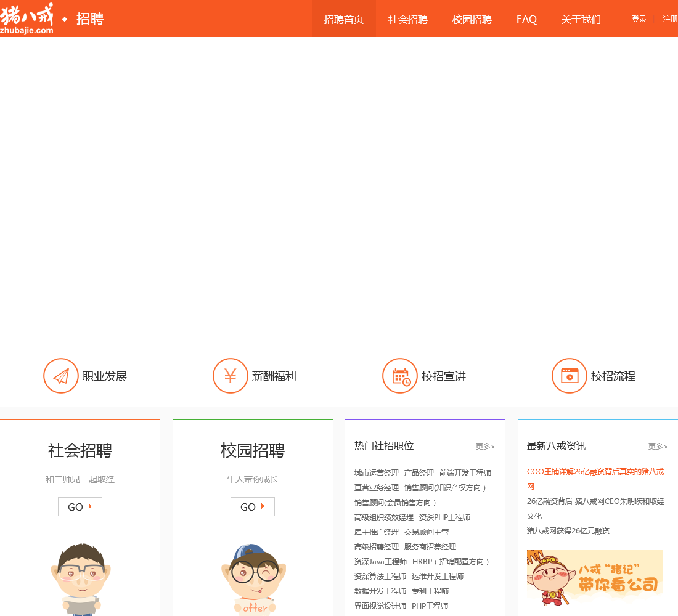Click the 职业发展 label
Image resolution: width=678 pixels, height=616 pixels.
[105, 376]
